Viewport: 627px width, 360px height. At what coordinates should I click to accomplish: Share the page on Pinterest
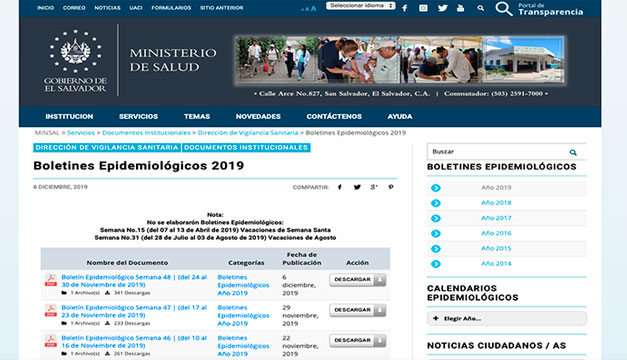click(391, 187)
